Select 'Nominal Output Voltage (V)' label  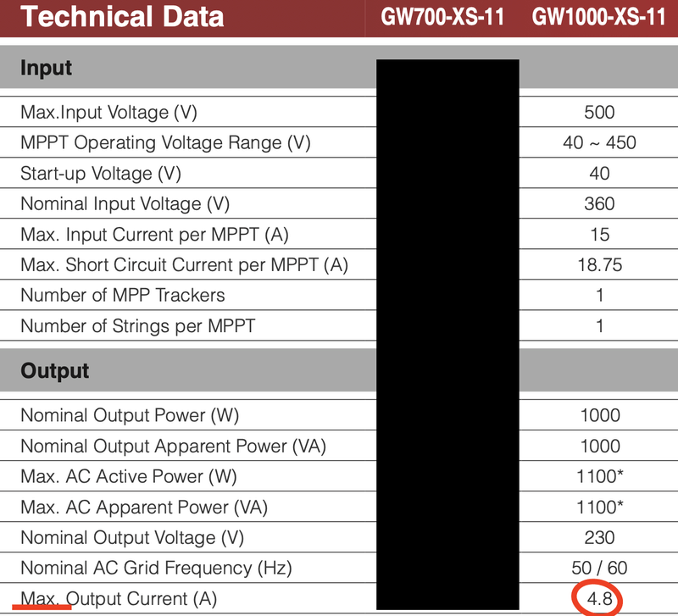(x=132, y=538)
